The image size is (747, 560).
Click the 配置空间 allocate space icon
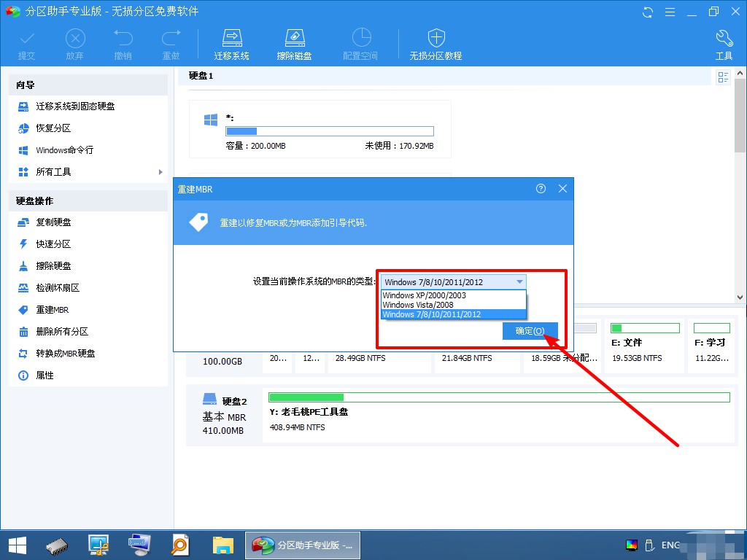pos(360,44)
